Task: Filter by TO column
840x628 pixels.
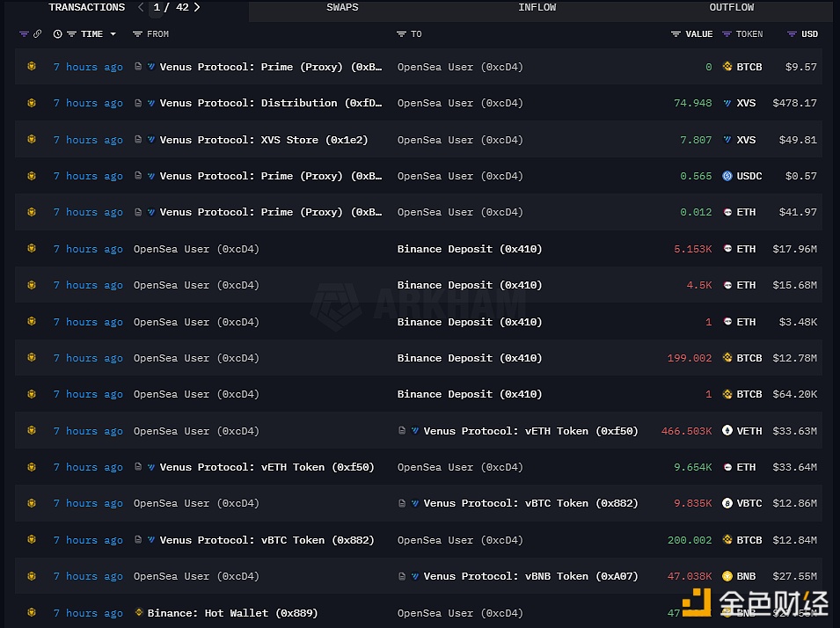Action: (x=401, y=34)
